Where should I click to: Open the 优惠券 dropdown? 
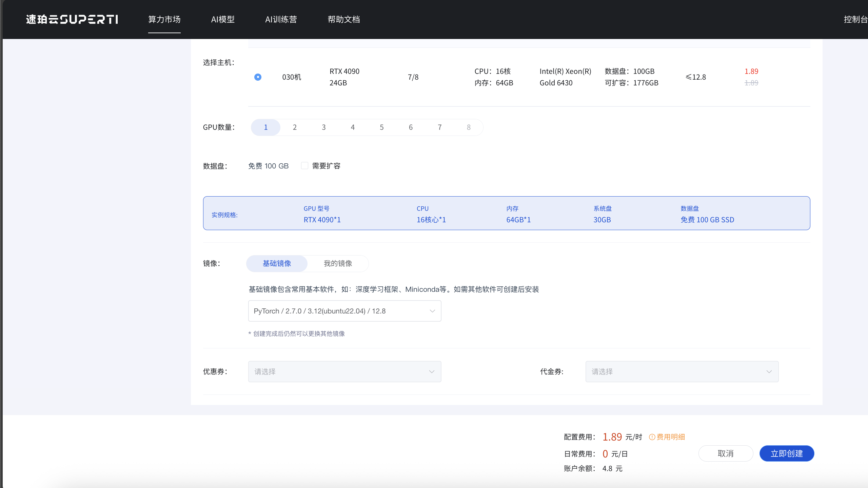click(x=344, y=372)
